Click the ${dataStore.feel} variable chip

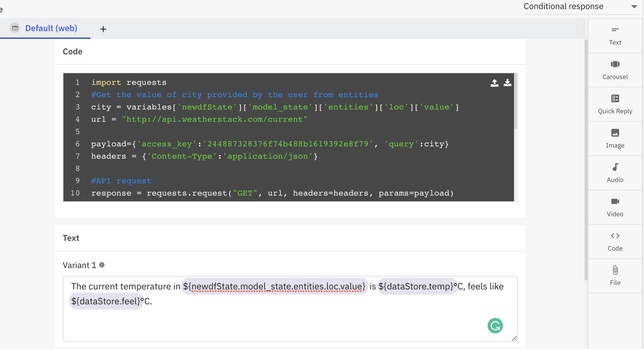[x=106, y=301]
